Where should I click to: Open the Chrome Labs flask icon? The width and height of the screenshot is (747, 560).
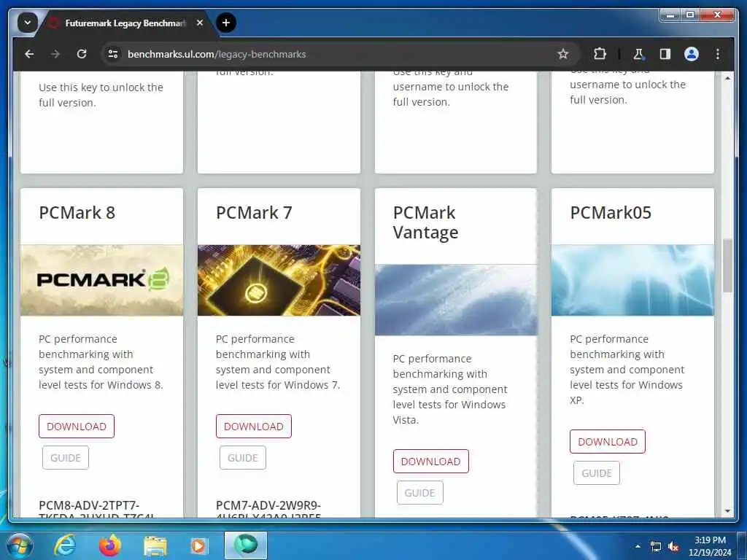[x=638, y=54]
